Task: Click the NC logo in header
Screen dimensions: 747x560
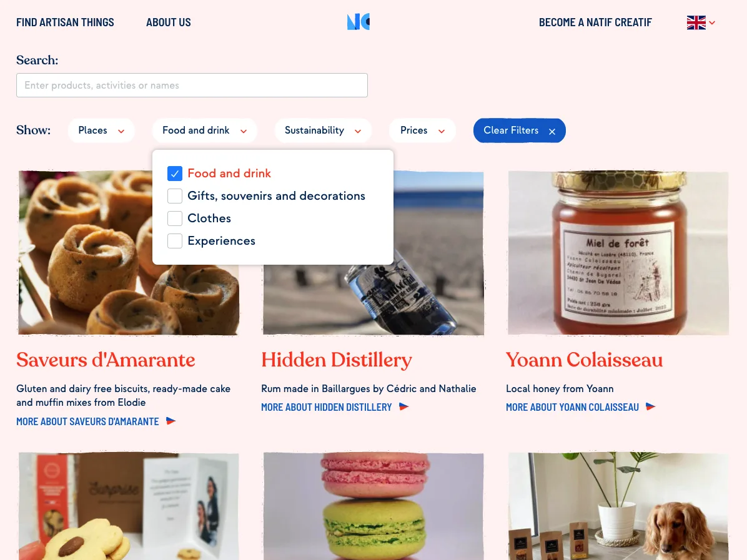Action: click(x=359, y=22)
